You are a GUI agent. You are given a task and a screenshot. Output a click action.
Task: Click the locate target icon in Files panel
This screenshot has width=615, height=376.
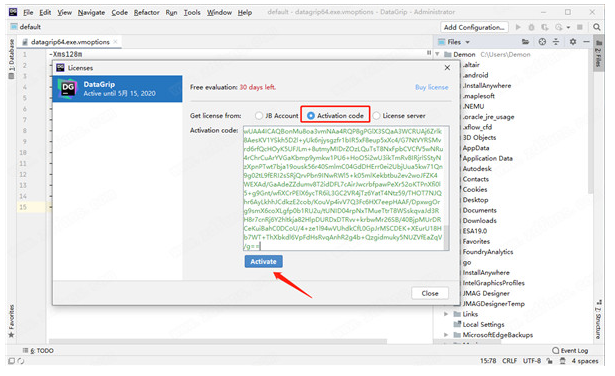(542, 42)
